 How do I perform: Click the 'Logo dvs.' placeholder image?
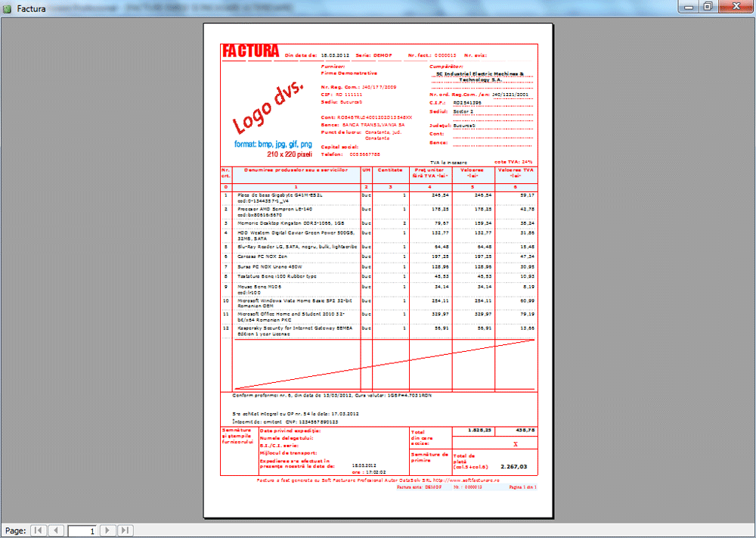coord(266,112)
